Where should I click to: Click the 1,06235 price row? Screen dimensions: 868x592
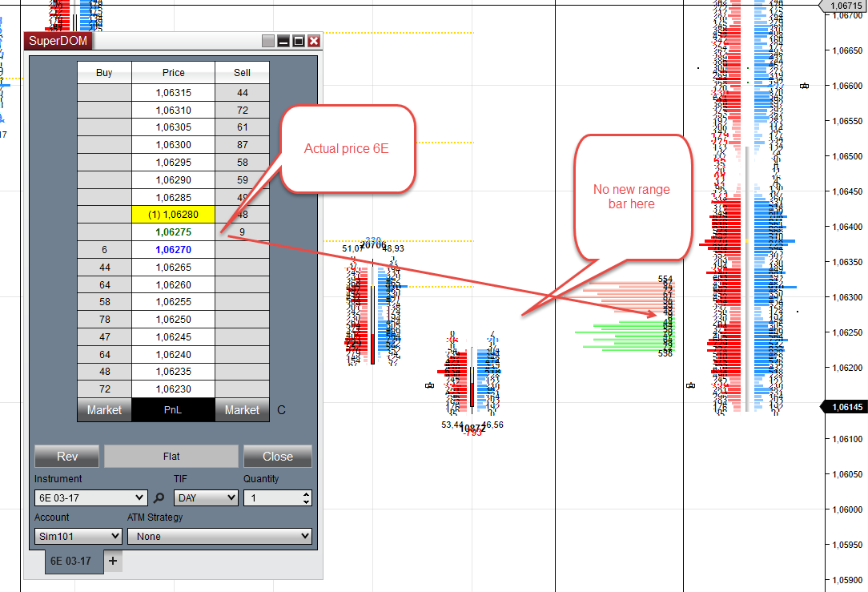pos(173,372)
